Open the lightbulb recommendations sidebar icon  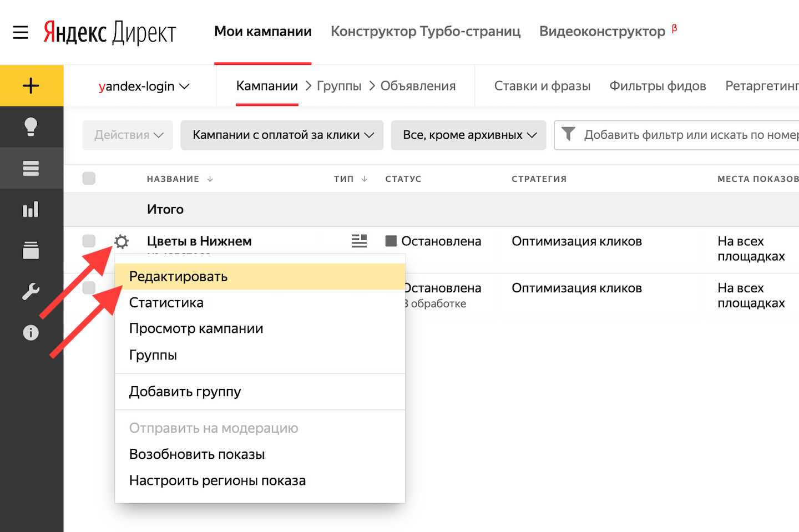(31, 127)
